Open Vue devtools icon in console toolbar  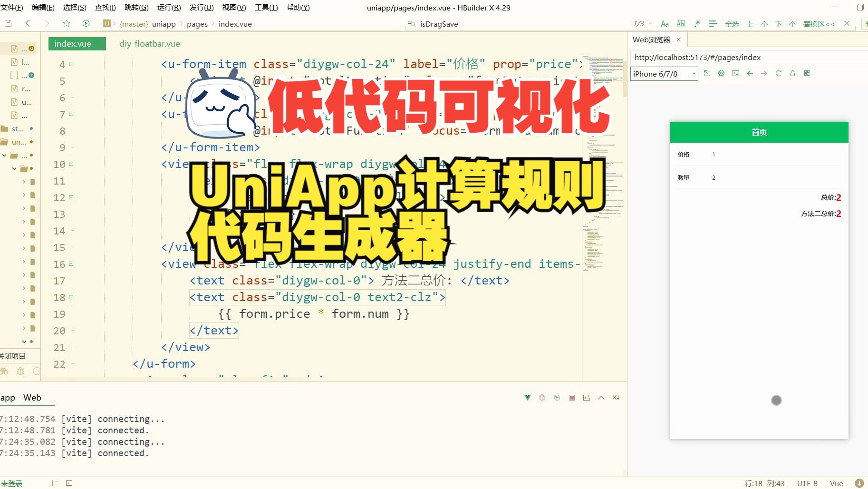pyautogui.click(x=528, y=398)
